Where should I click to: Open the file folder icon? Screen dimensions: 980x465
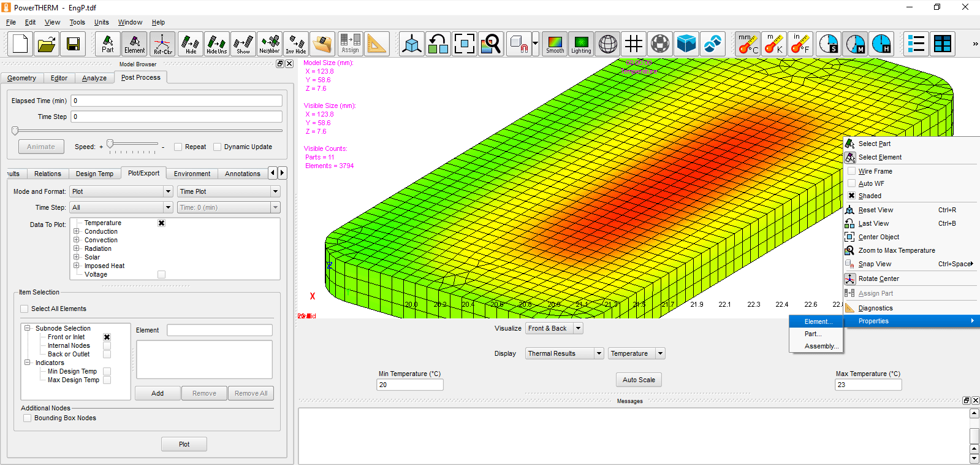coord(47,44)
